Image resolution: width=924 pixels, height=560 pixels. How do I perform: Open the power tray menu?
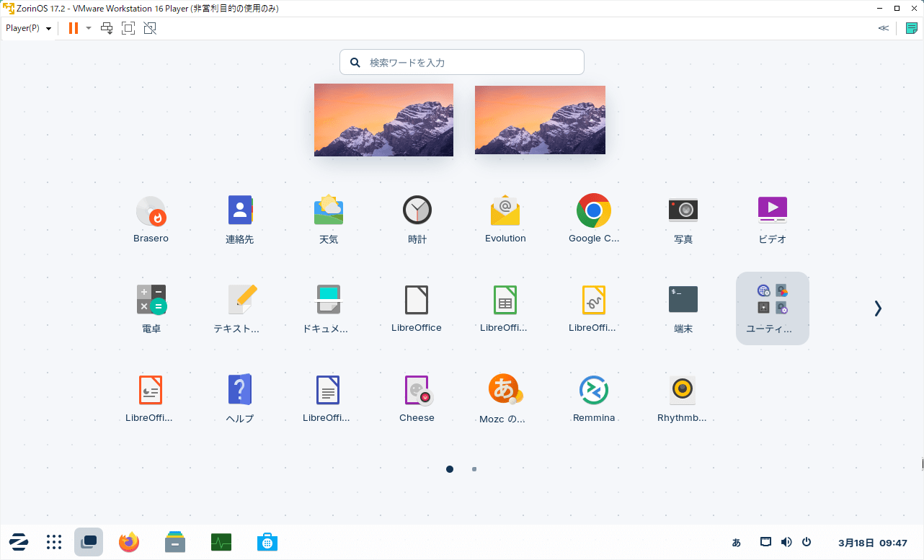[x=807, y=542]
